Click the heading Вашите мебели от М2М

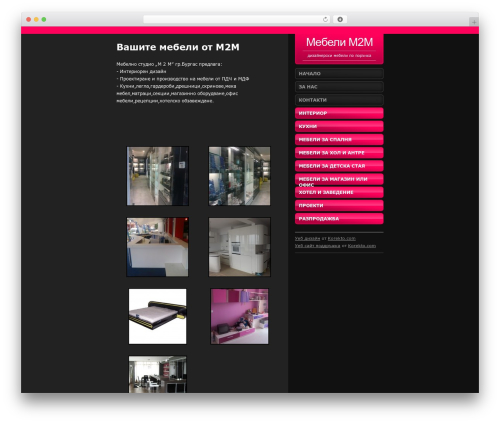[x=178, y=47]
